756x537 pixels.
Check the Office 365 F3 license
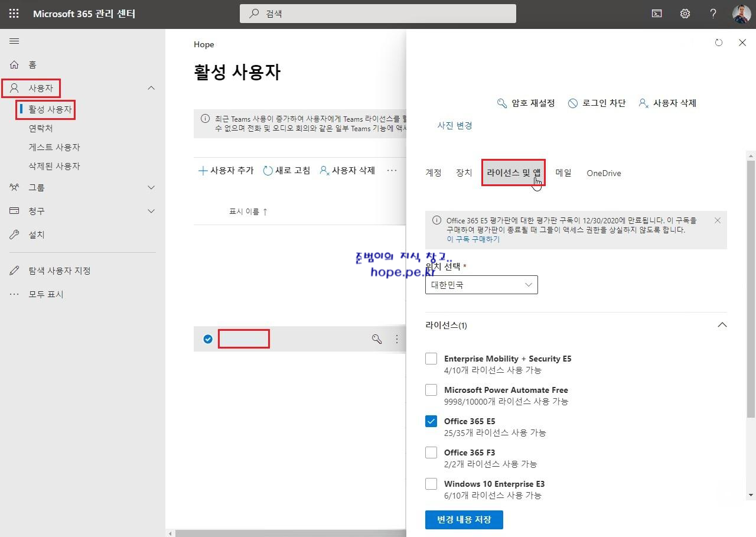pos(431,453)
